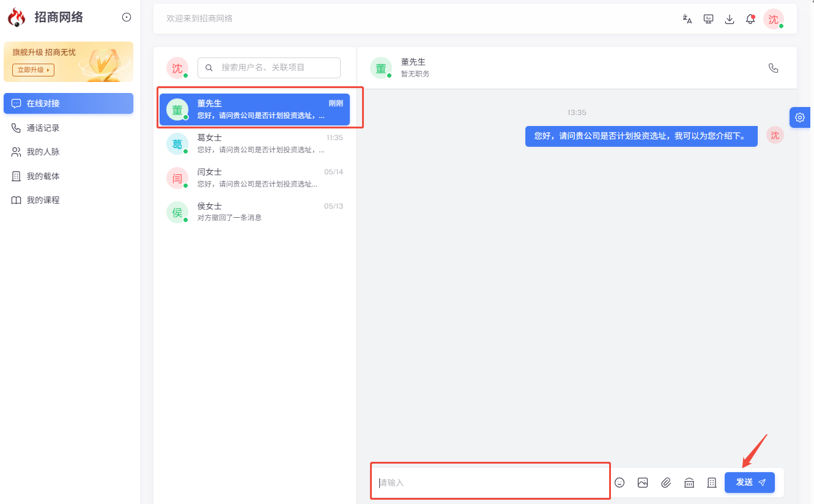Click the 搜索用户名、关联项目 search box
The height and width of the screenshot is (504, 814).
[269, 68]
